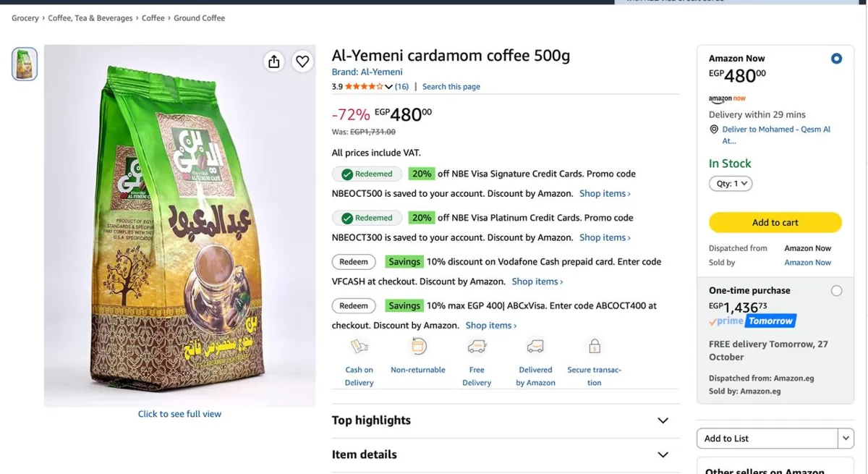Expand the Item details section

point(506,454)
